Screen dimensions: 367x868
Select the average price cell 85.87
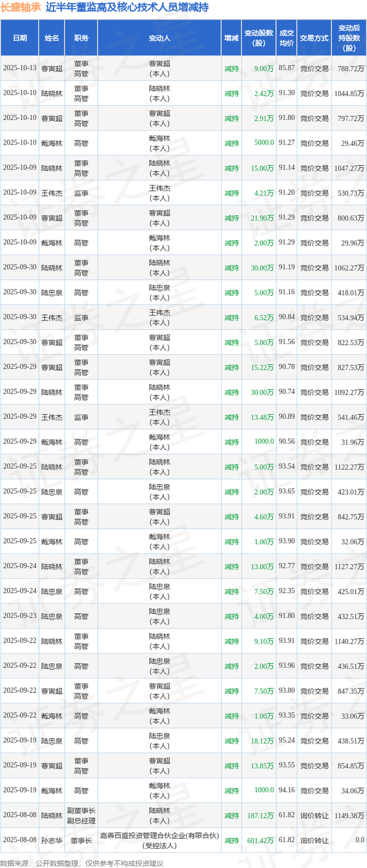point(286,68)
